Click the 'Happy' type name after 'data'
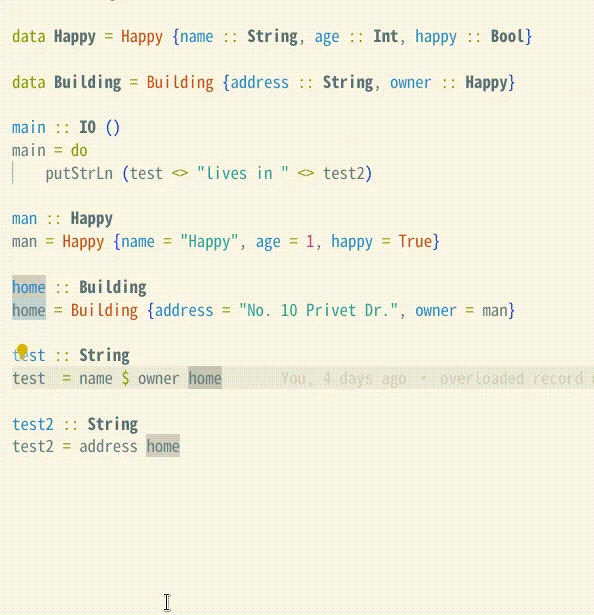 tap(75, 36)
